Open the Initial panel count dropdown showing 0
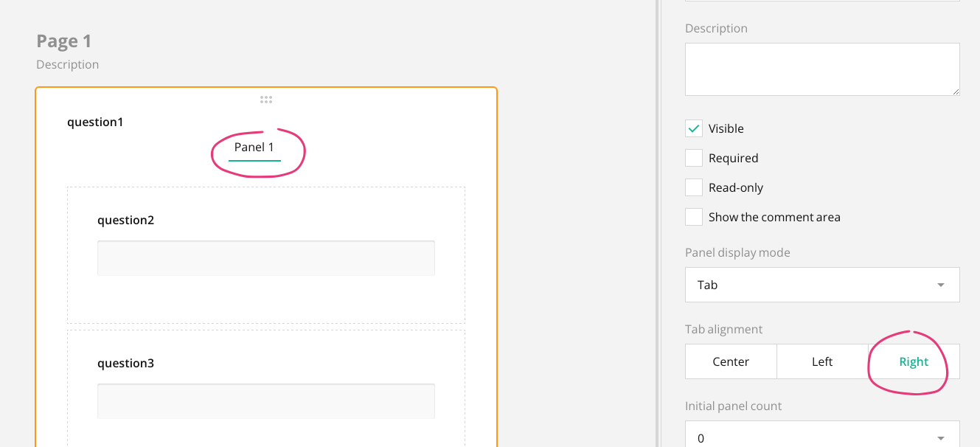980x447 pixels. tap(821, 439)
